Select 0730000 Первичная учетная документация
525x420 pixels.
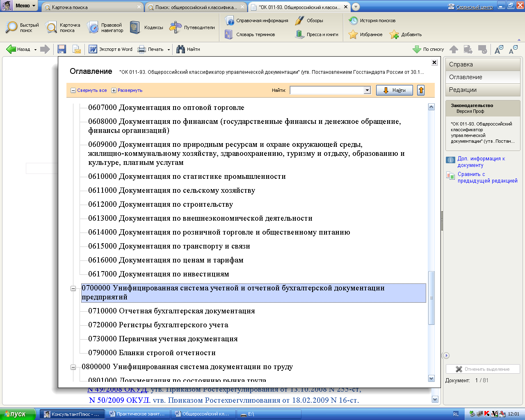(163, 339)
